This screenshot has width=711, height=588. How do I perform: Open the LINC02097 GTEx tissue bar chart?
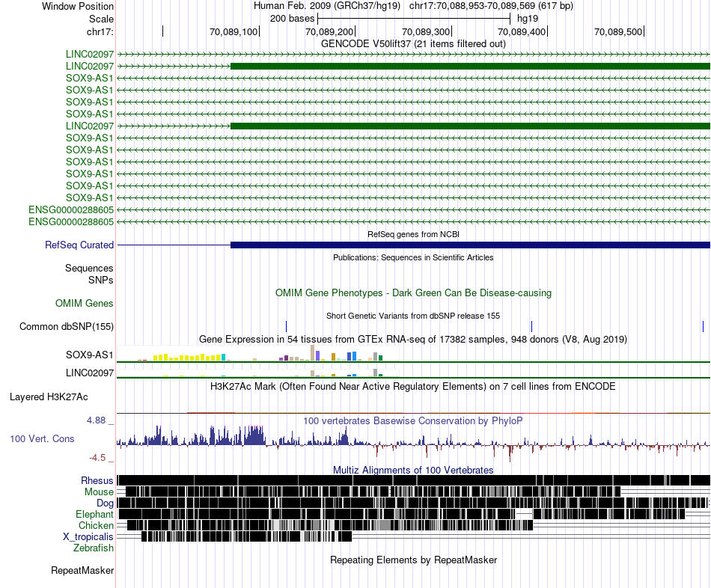pos(258,373)
